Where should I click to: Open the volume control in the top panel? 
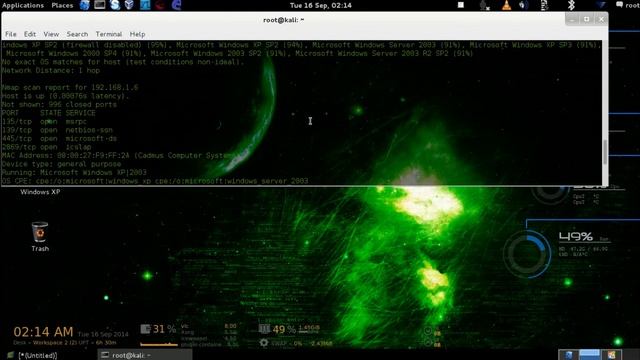coord(524,5)
